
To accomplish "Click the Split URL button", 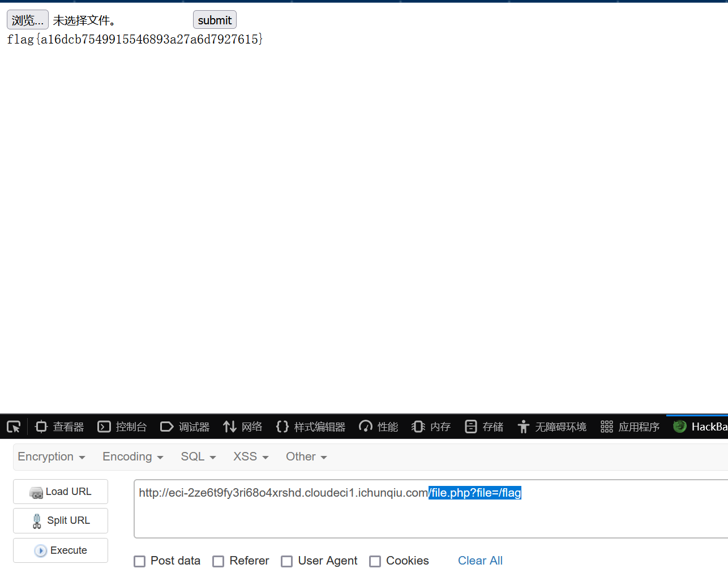I will pyautogui.click(x=61, y=520).
